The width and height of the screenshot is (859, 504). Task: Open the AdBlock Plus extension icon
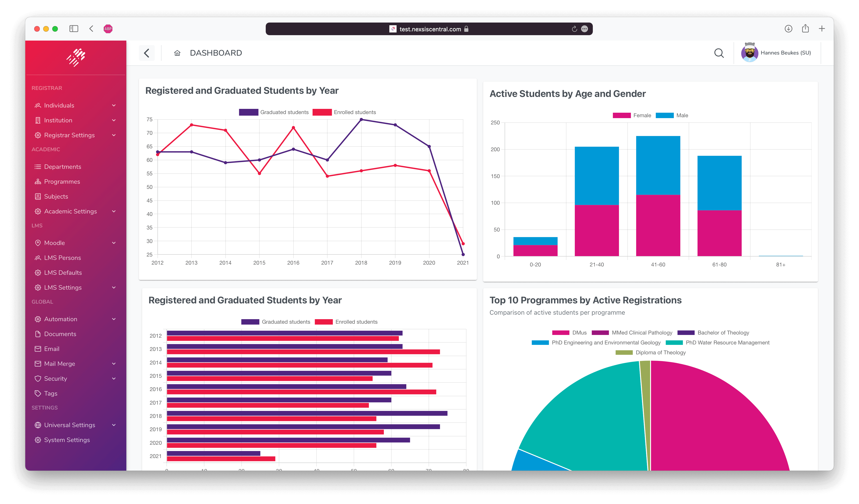point(108,29)
